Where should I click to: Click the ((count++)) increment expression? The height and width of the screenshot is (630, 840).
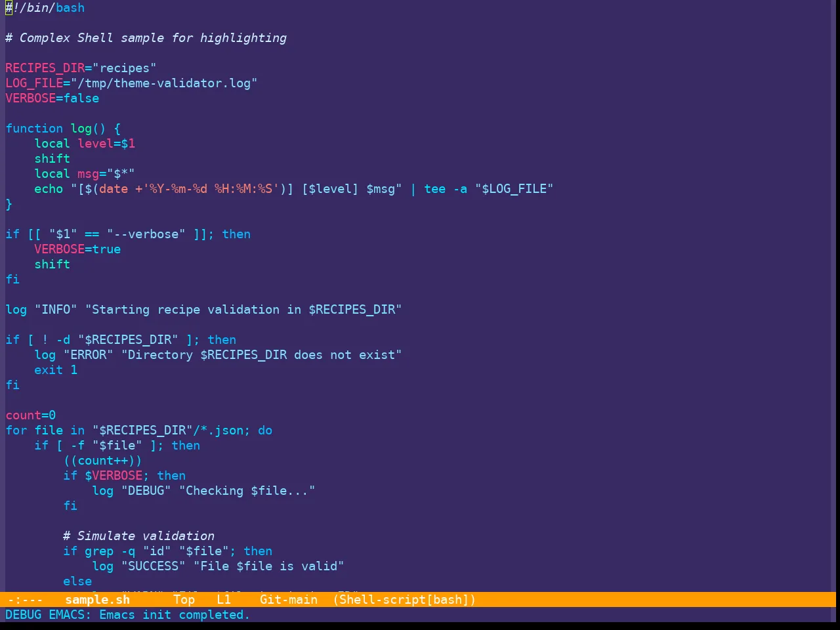(102, 461)
